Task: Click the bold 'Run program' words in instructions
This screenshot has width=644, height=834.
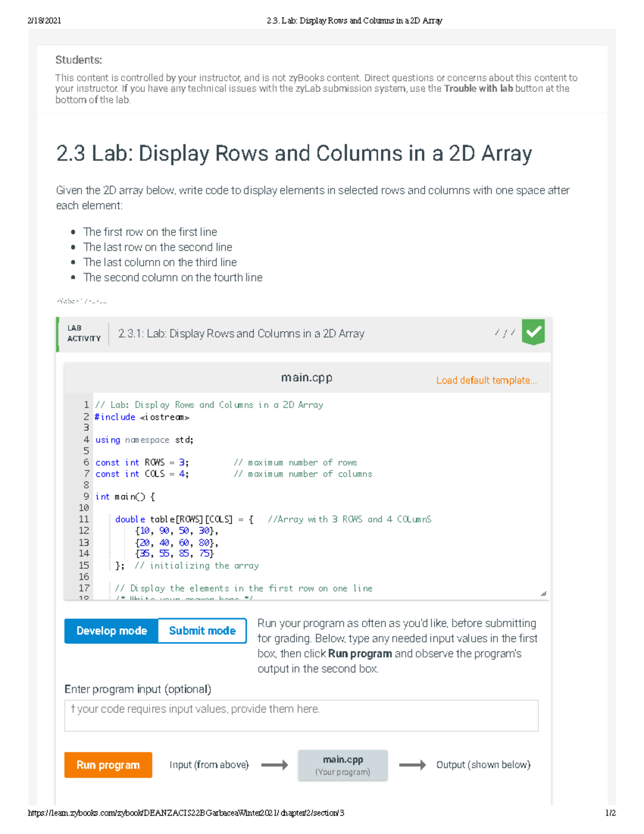Action: pos(360,654)
